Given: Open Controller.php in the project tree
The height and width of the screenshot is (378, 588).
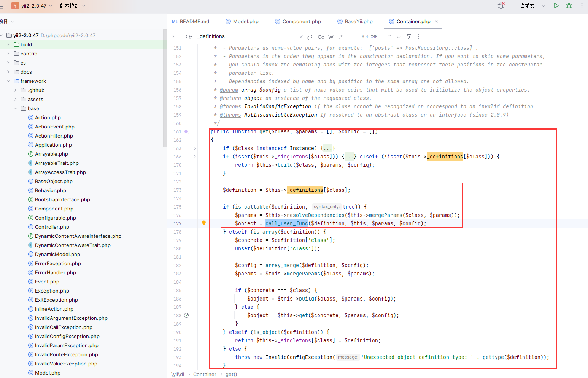Looking at the screenshot, I should click(x=52, y=227).
